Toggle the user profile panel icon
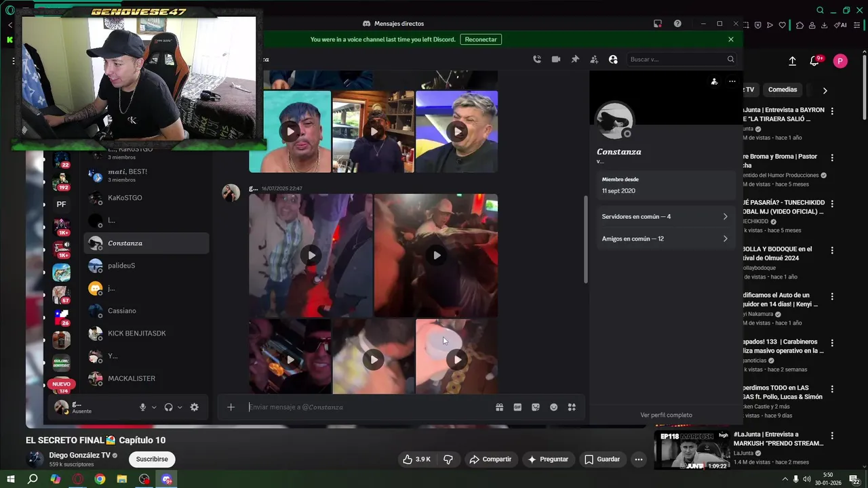Image resolution: width=868 pixels, height=488 pixels. click(x=613, y=59)
